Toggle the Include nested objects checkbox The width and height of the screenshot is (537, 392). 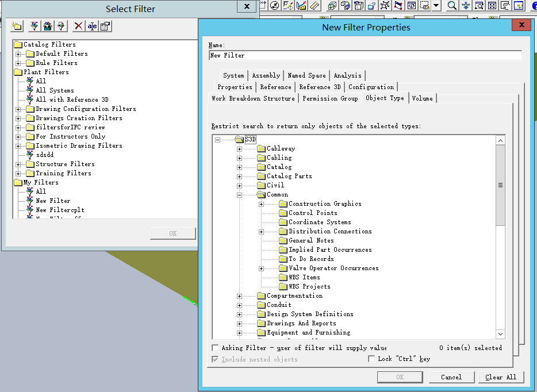pyautogui.click(x=215, y=359)
